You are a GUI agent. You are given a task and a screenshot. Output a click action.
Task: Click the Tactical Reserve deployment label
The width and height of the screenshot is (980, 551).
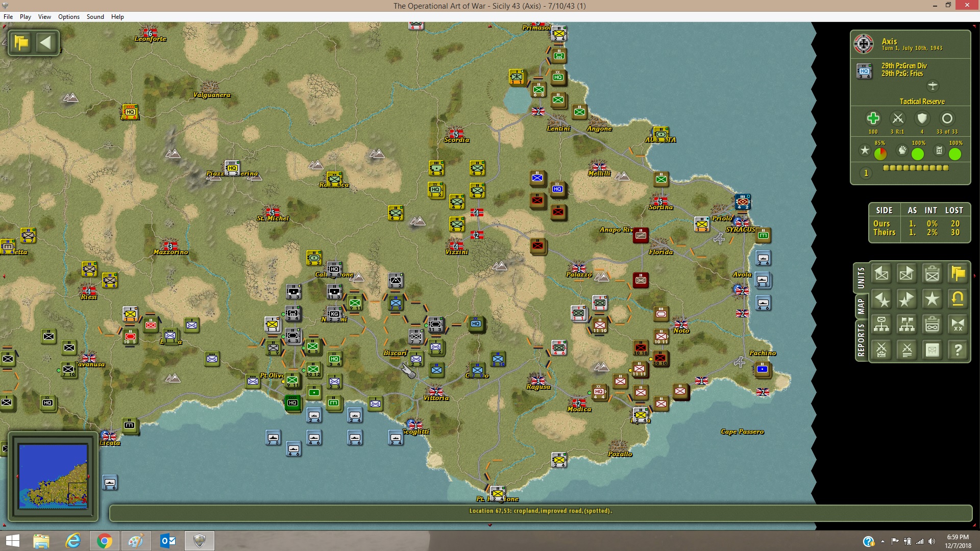tap(922, 102)
